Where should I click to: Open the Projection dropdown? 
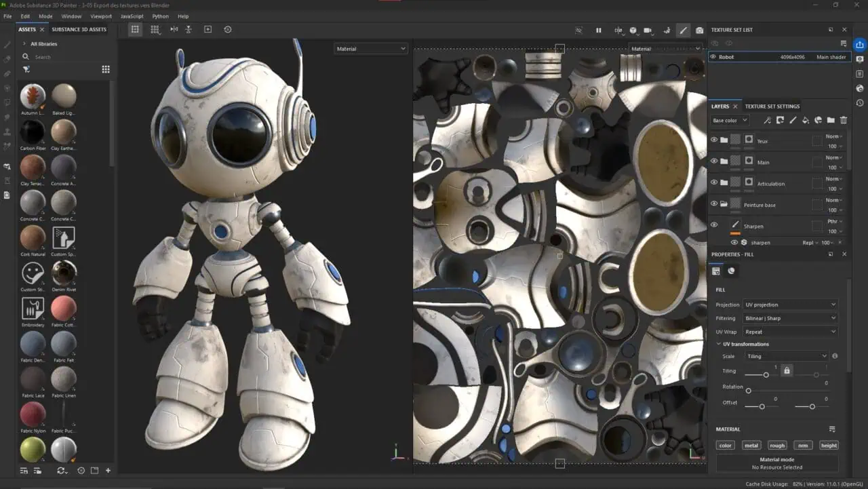click(789, 305)
